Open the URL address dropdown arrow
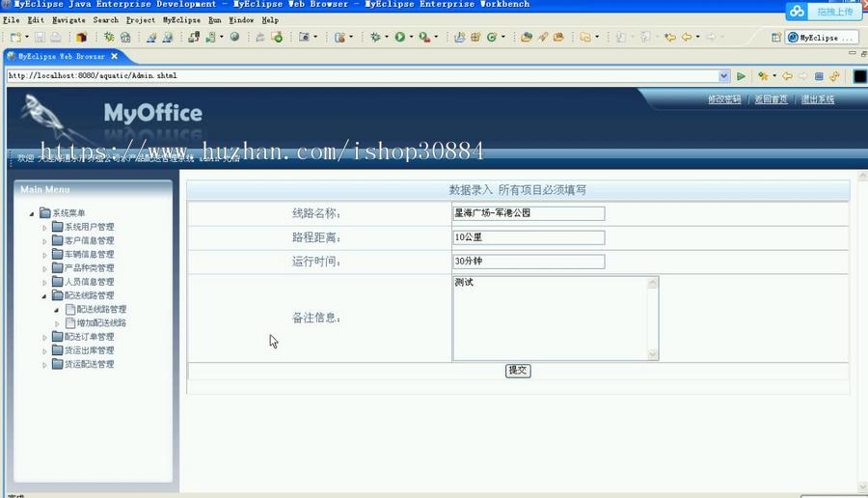 tap(723, 76)
